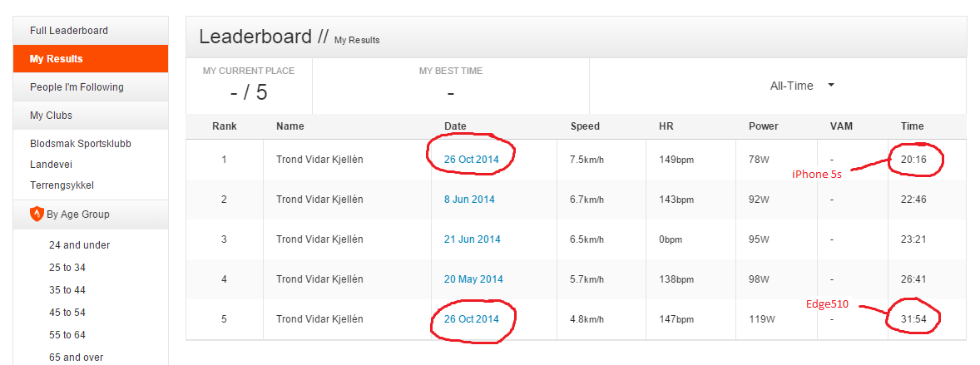The image size is (980, 365).
Task: Select the My Results tab
Action: pos(91,59)
